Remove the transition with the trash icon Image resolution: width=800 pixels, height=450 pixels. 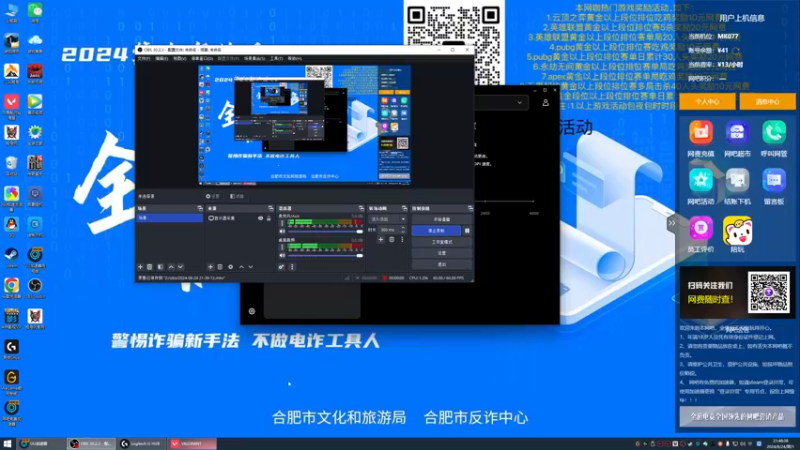coord(391,239)
